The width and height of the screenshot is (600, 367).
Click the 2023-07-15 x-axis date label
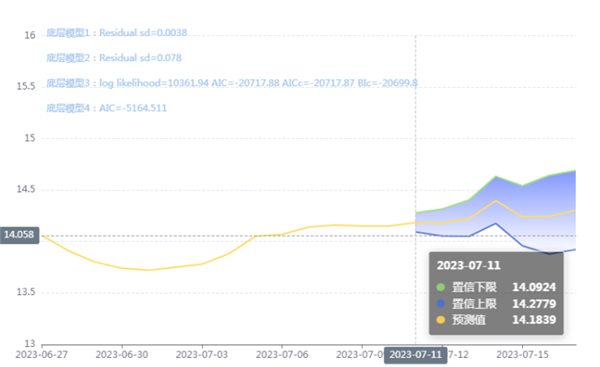pyautogui.click(x=522, y=355)
